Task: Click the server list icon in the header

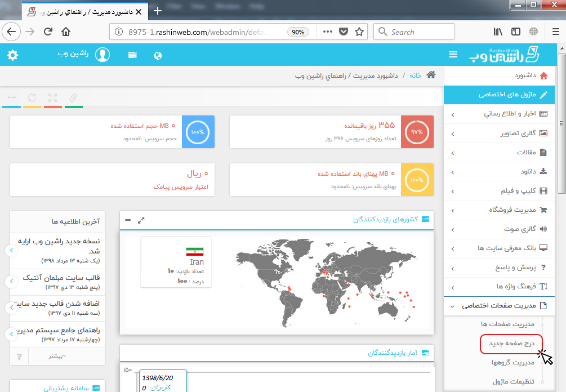Action: [132, 55]
